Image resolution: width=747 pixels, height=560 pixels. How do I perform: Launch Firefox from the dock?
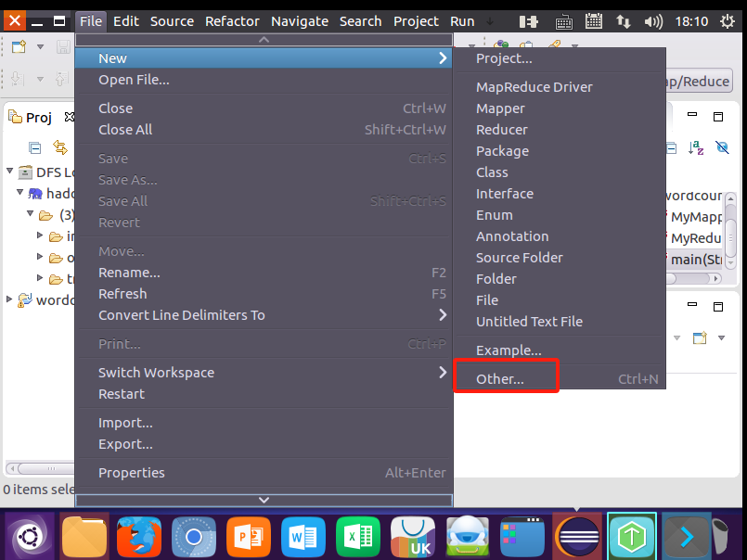(x=138, y=536)
